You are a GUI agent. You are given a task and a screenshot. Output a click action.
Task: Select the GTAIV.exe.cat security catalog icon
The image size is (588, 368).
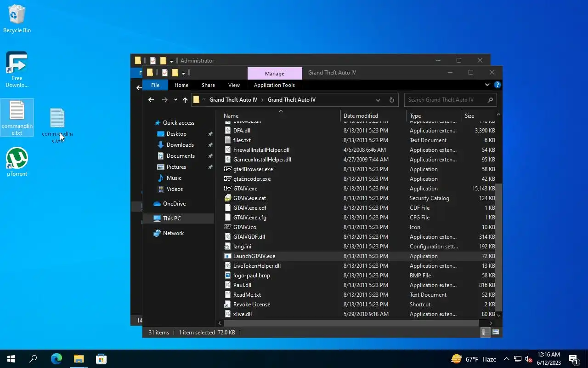point(227,198)
